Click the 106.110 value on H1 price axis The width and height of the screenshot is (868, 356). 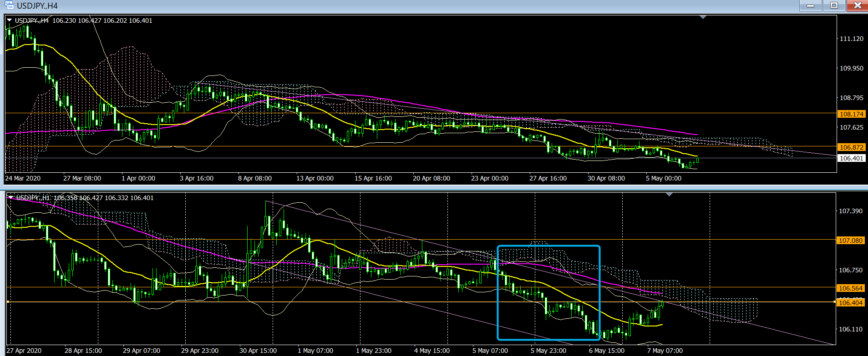[851, 329]
